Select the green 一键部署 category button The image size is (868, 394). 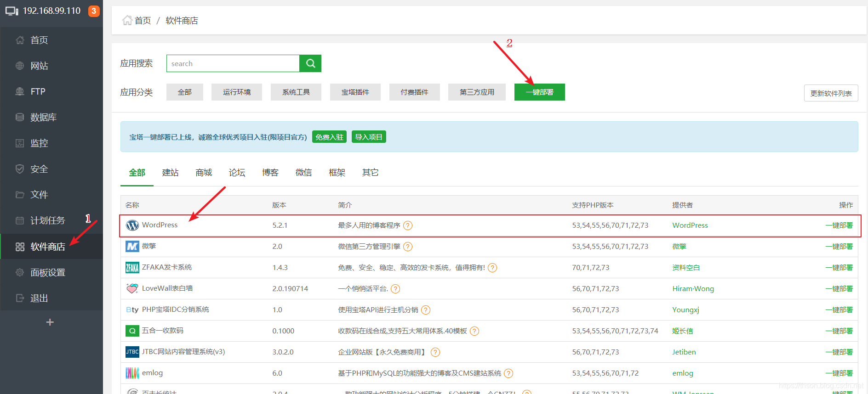click(540, 92)
